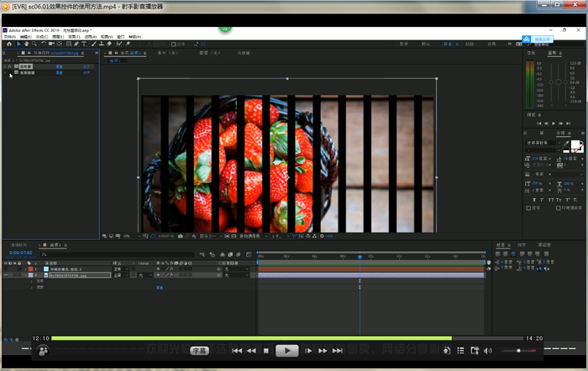Screen dimensions: 588x371
Task: Select the Pen tool
Action: click(76, 44)
